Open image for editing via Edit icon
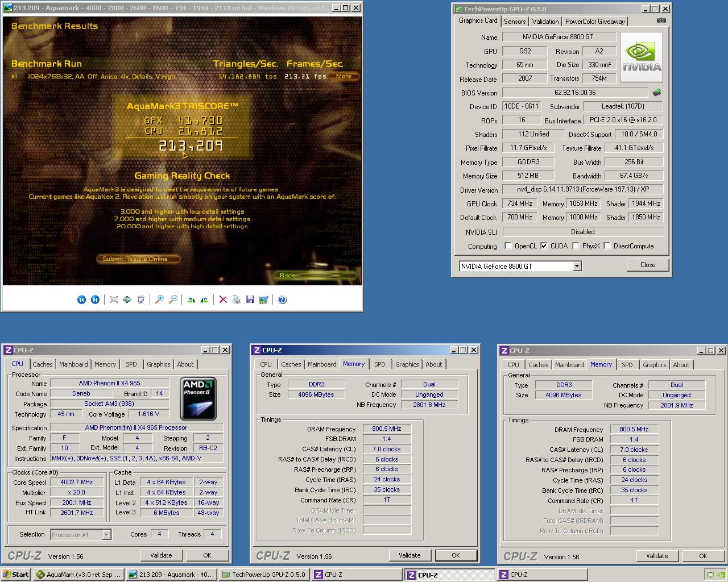The height and width of the screenshot is (582, 728). click(x=263, y=300)
